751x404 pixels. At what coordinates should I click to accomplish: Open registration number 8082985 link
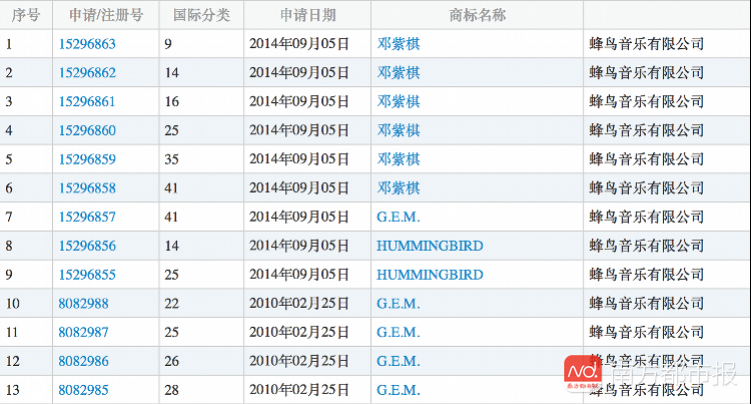click(83, 390)
